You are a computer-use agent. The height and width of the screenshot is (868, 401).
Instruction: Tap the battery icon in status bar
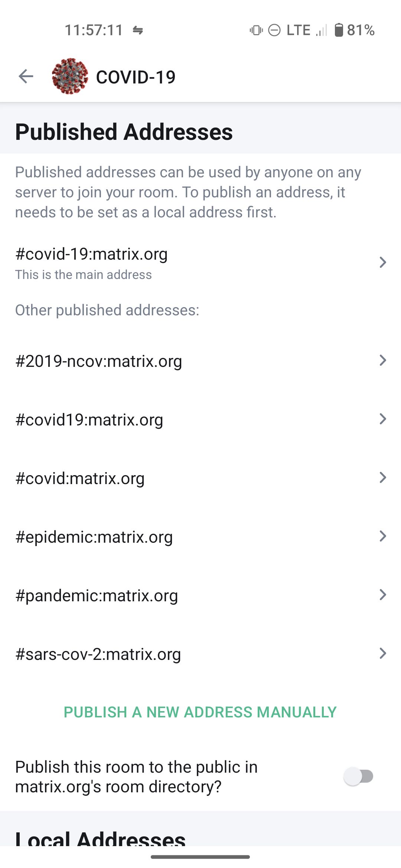pos(339,30)
